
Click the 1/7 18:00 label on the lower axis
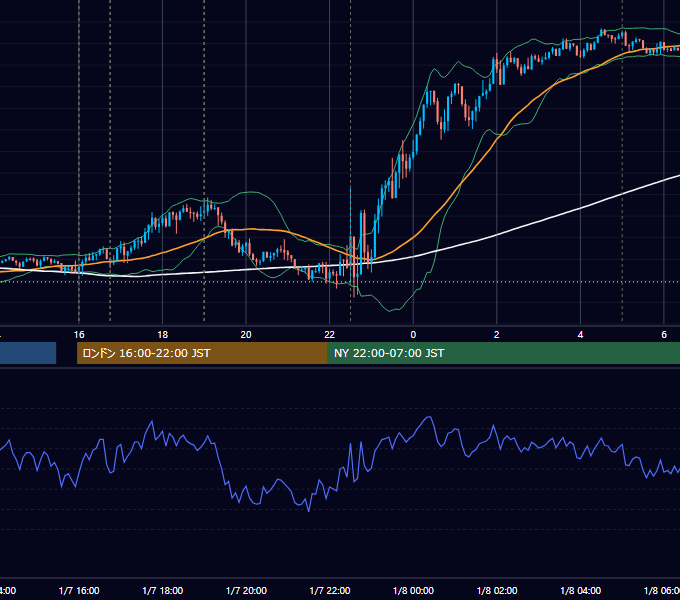coord(163,590)
